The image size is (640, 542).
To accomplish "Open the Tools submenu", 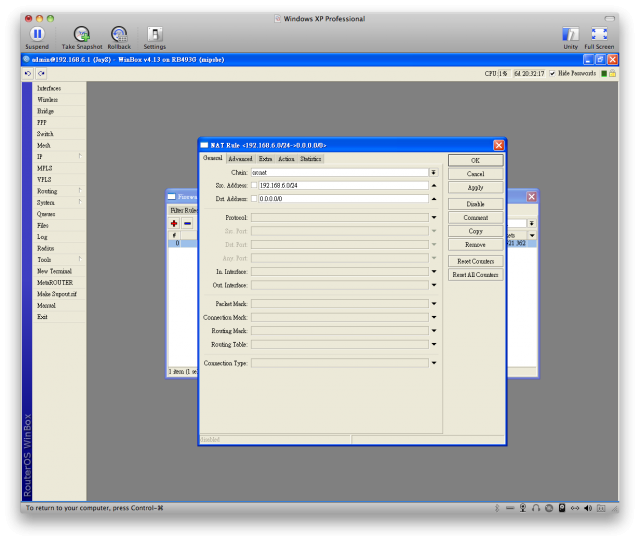I will tap(59, 260).
